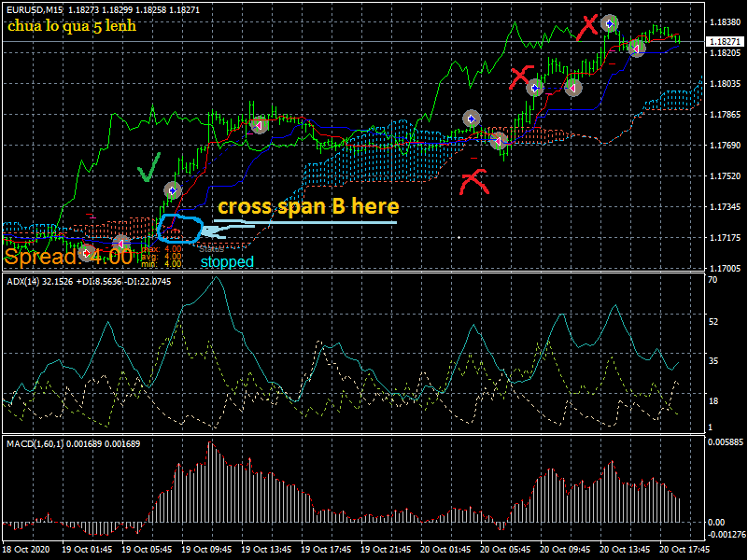Image resolution: width=748 pixels, height=560 pixels.
Task: Select the buy arrow marker above the red cloud near 20 Oct 01:45
Action: click(472, 119)
